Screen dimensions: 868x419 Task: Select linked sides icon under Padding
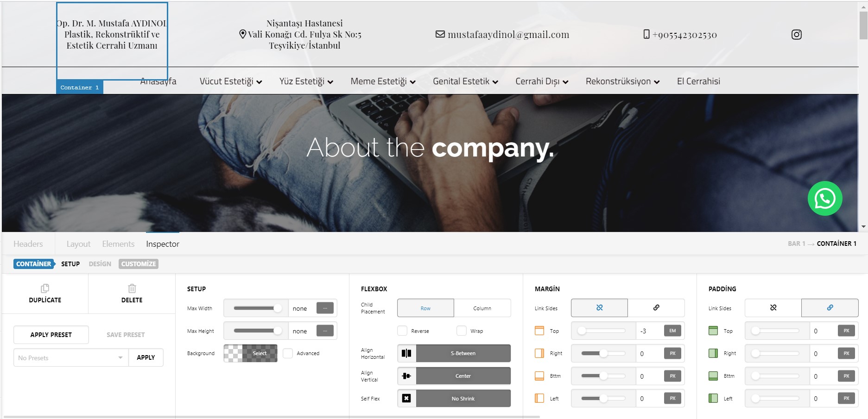(x=830, y=308)
